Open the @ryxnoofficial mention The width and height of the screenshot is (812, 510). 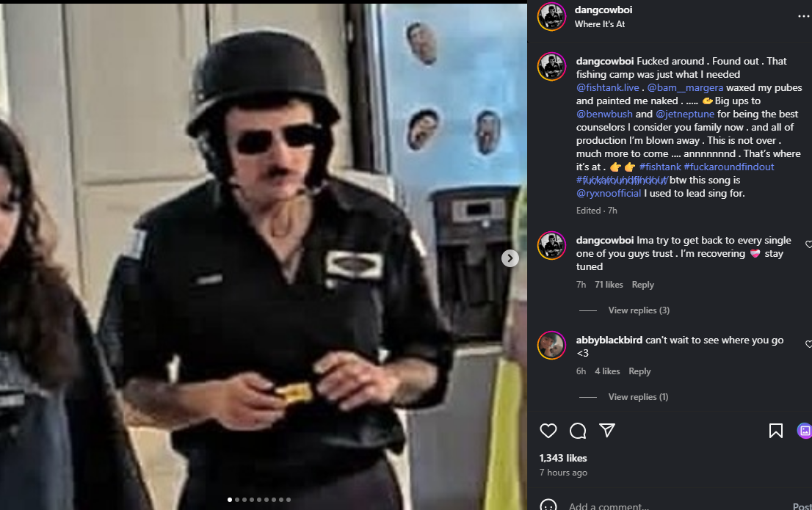click(609, 193)
